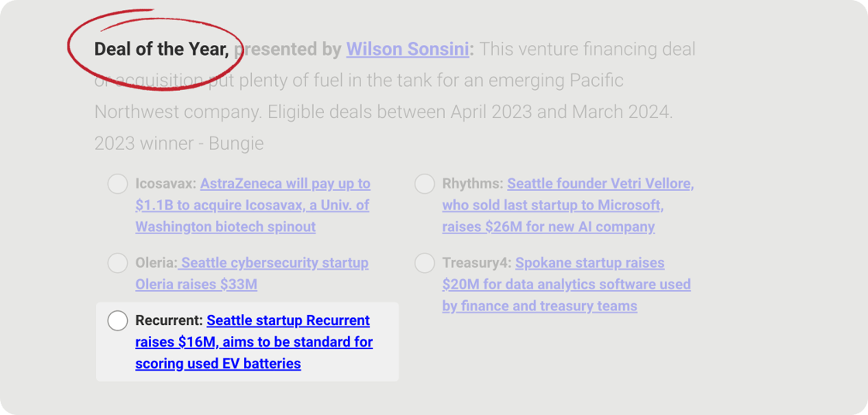Viewport: 868px width, 415px height.
Task: Select the Oleria radio button
Action: point(118,263)
